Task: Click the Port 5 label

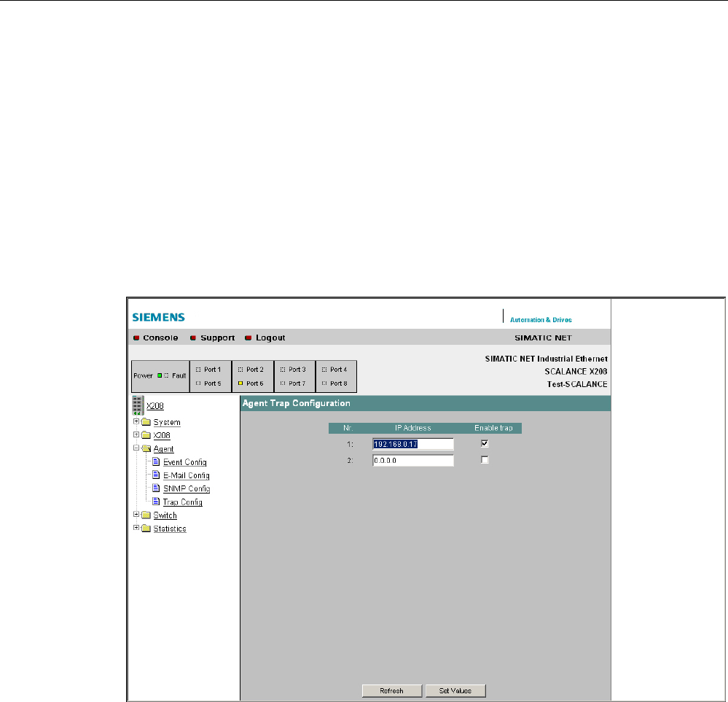Action: point(213,383)
